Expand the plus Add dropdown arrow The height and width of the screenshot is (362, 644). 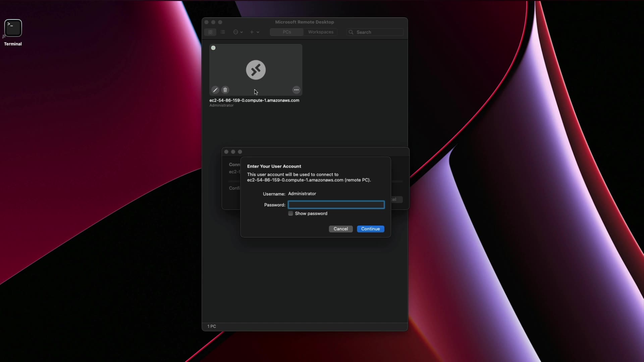[x=258, y=32]
